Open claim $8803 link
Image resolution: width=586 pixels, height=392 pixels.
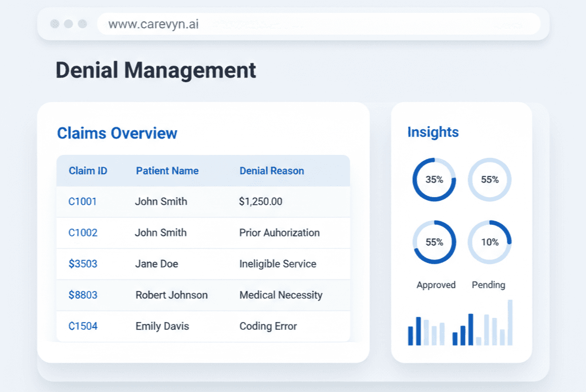(x=83, y=295)
